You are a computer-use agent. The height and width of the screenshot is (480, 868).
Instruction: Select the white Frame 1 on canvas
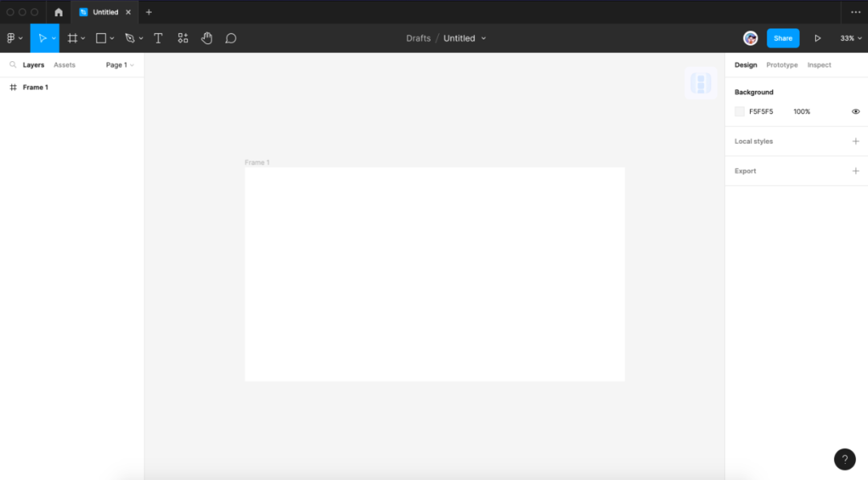point(435,274)
